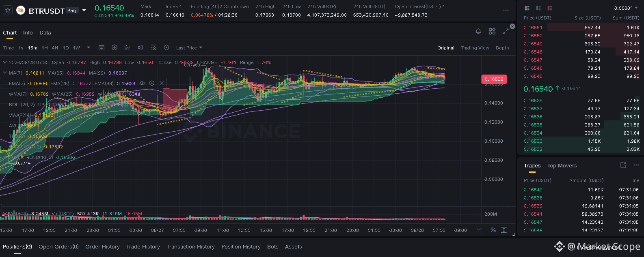644x257 pixels.
Task: Switch to the Data tab
Action: coord(45,32)
